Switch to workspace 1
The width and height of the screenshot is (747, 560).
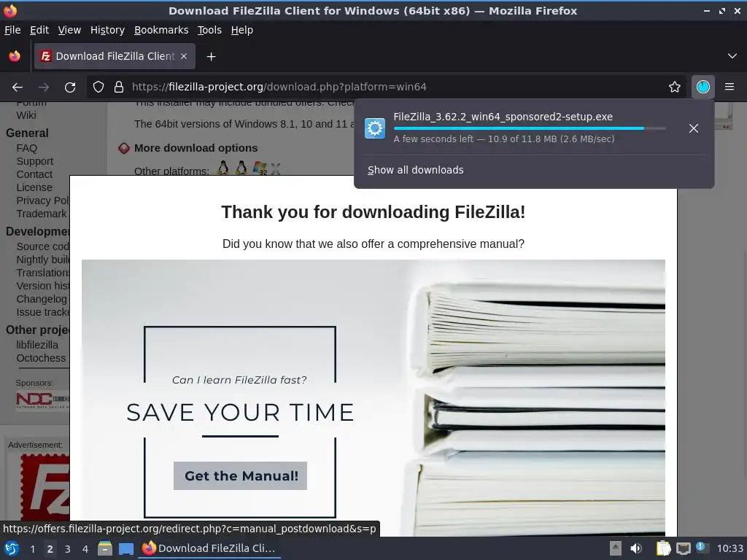point(32,548)
